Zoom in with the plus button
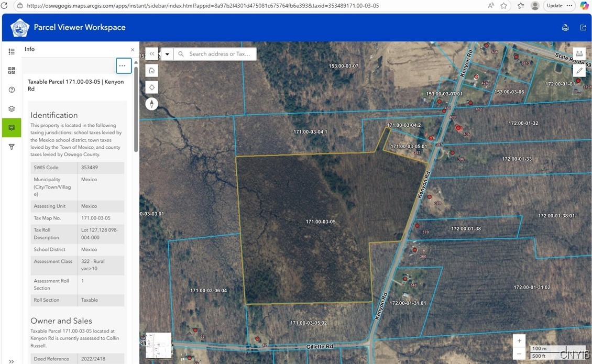 (x=519, y=340)
